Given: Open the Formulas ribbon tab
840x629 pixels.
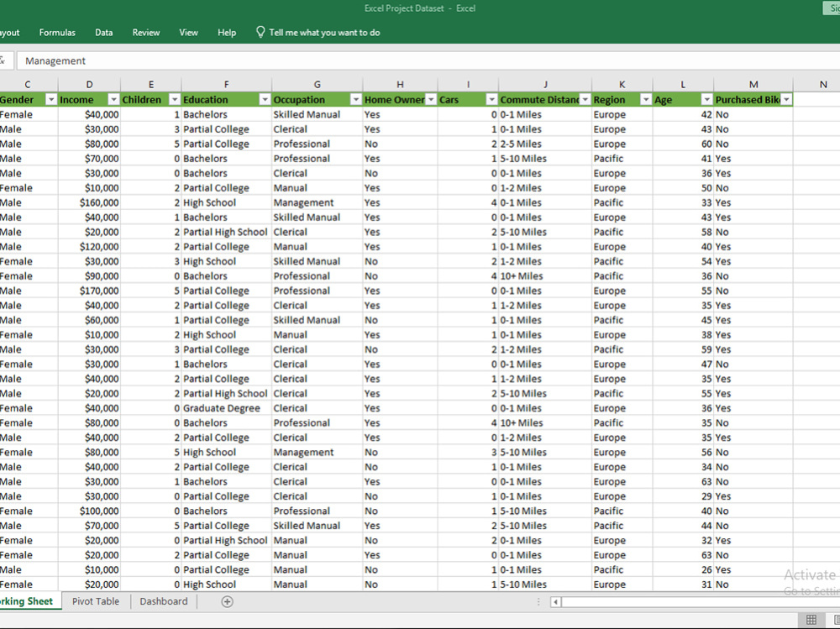Looking at the screenshot, I should tap(57, 33).
